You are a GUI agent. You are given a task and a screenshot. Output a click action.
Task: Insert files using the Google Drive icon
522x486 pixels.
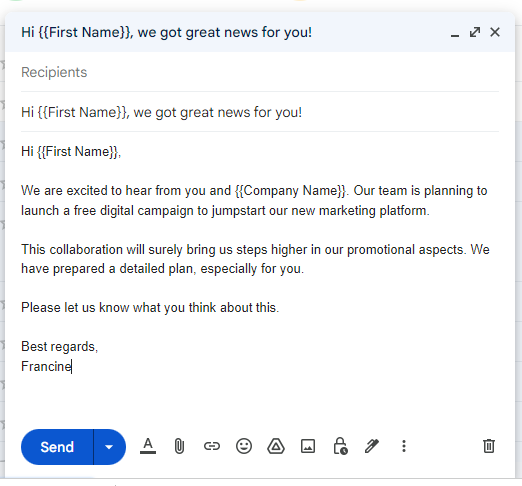[x=276, y=446]
